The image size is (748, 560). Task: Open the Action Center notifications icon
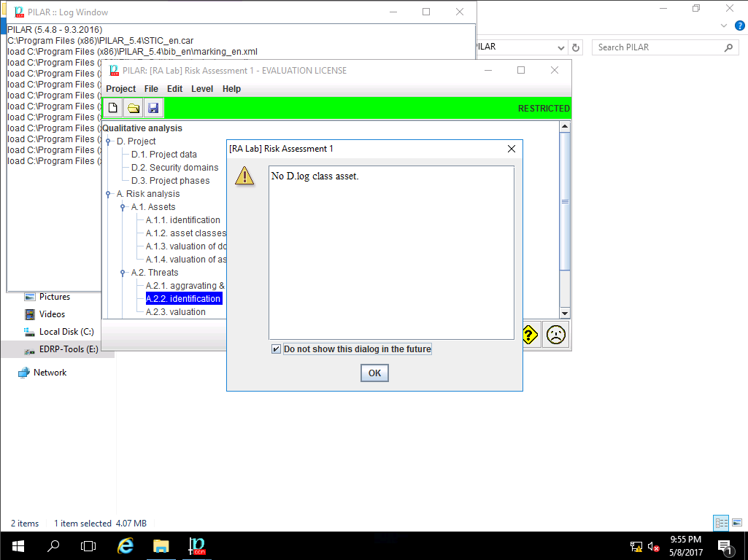pyautogui.click(x=725, y=547)
